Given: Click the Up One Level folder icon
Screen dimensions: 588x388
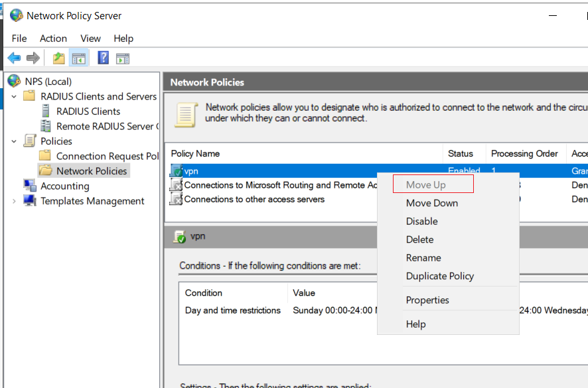Looking at the screenshot, I should [58, 58].
